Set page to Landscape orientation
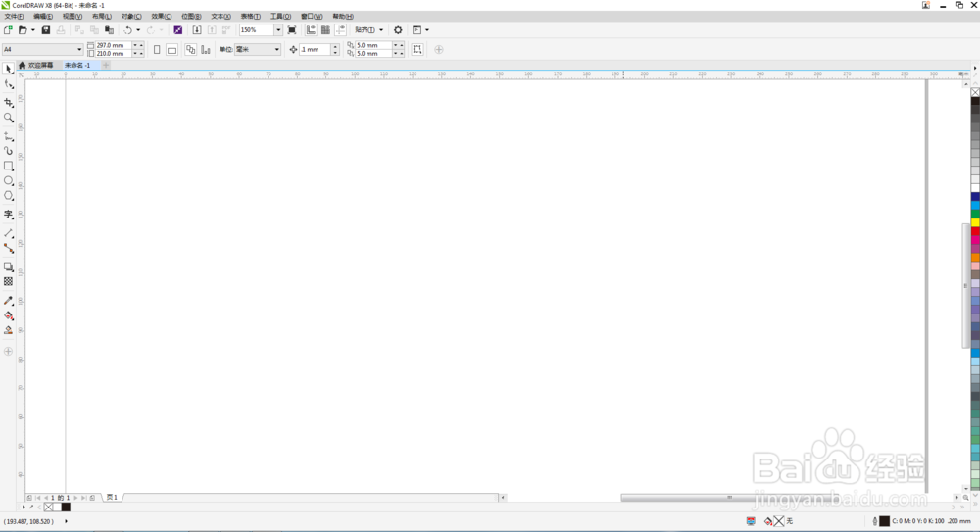The image size is (980, 532). click(x=171, y=49)
